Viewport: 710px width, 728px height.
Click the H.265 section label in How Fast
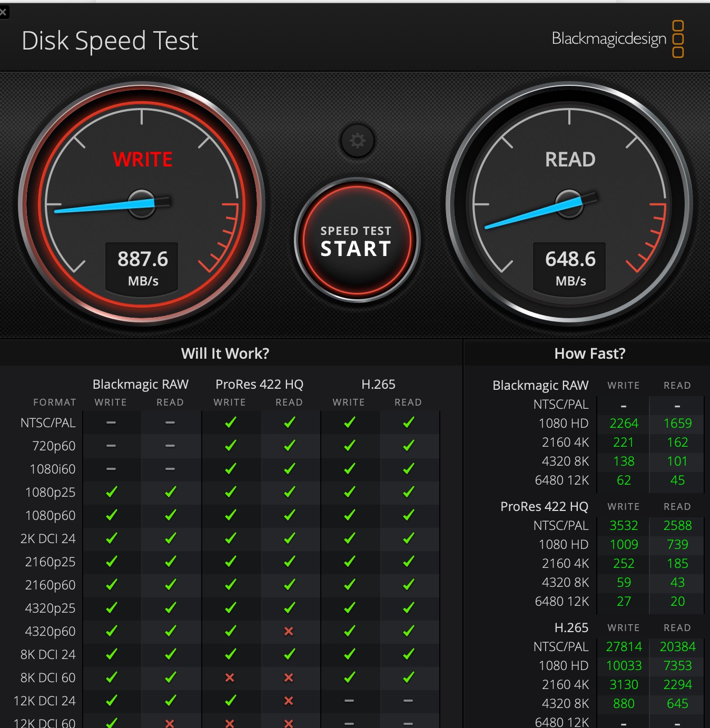(571, 628)
